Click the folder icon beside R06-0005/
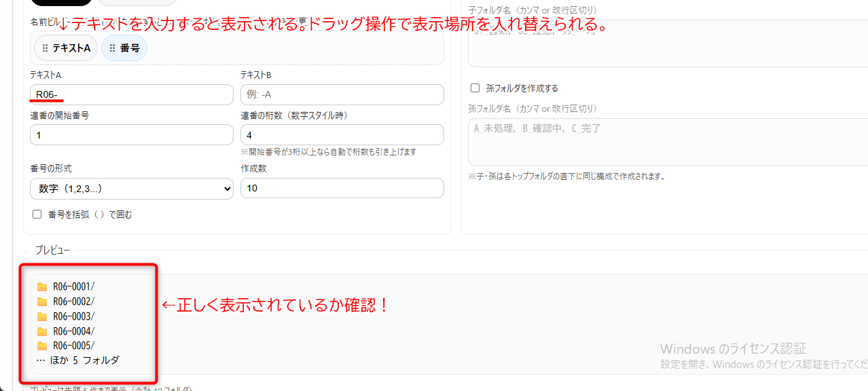 42,346
